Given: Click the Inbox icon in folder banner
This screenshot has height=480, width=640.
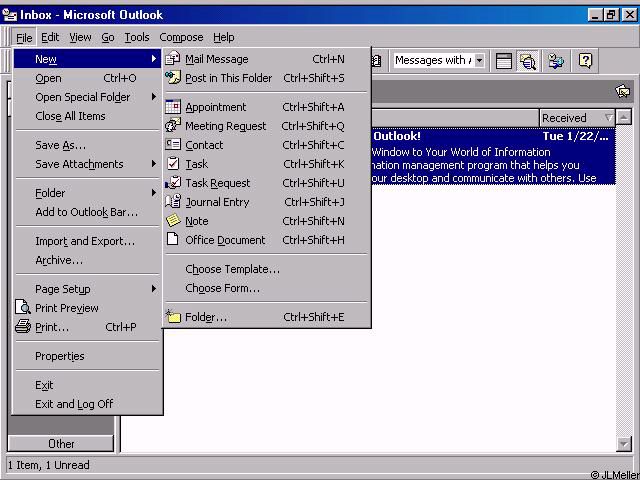Looking at the screenshot, I should click(x=623, y=91).
